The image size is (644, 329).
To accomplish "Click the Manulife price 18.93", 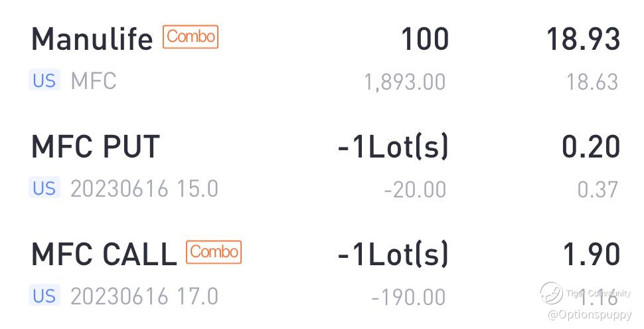I will 583,39.
